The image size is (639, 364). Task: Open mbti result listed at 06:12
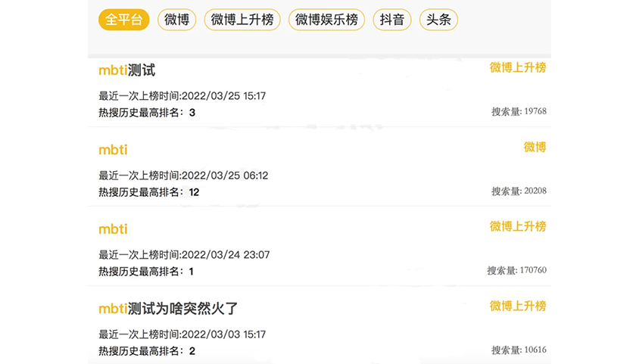(x=113, y=150)
